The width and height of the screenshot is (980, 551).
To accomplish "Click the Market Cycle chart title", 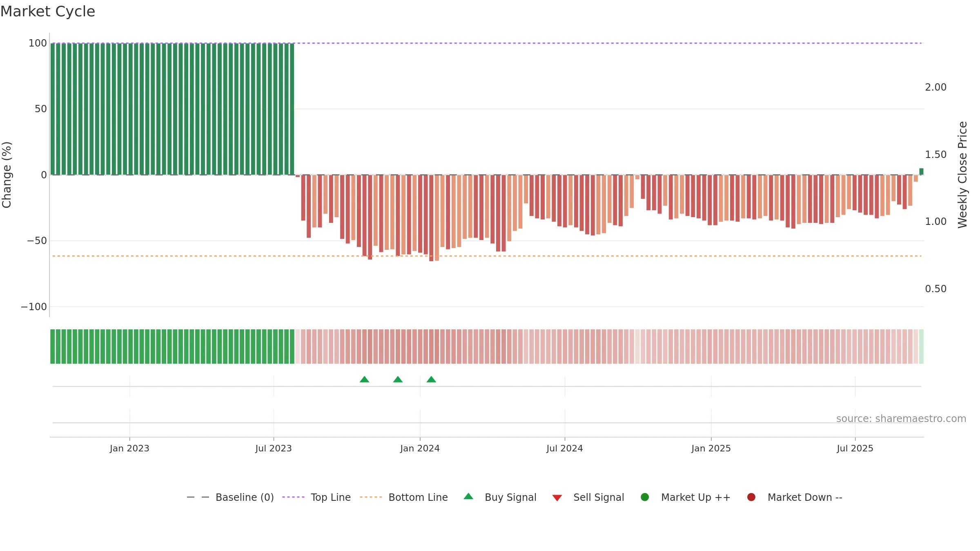I will pos(48,11).
